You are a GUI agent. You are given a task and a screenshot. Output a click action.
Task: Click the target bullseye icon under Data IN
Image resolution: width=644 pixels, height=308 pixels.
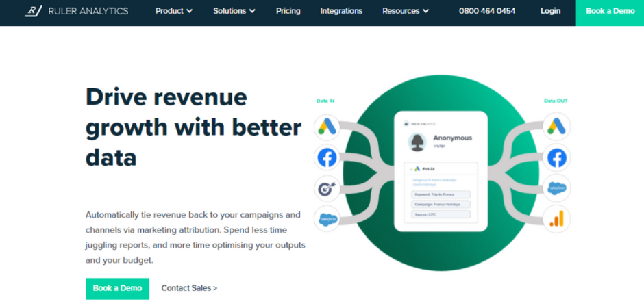327,189
